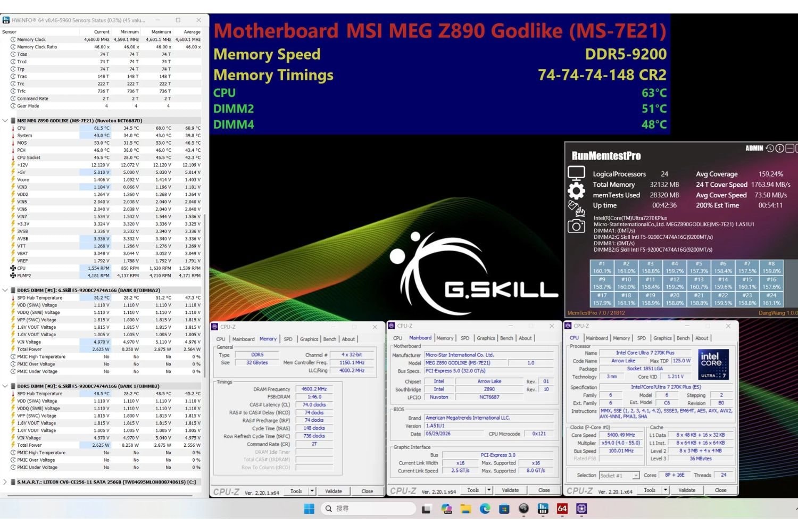Click the HWiNFO title bar app icon

pyautogui.click(x=6, y=20)
